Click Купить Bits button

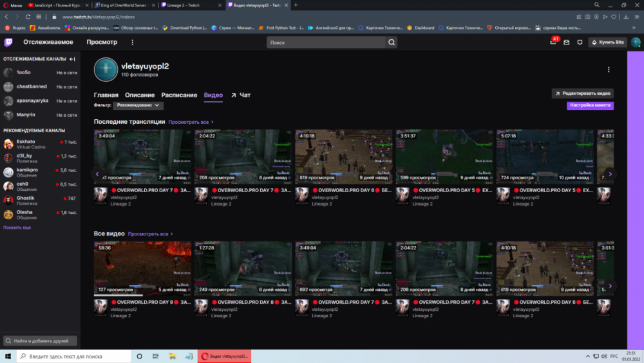point(607,43)
